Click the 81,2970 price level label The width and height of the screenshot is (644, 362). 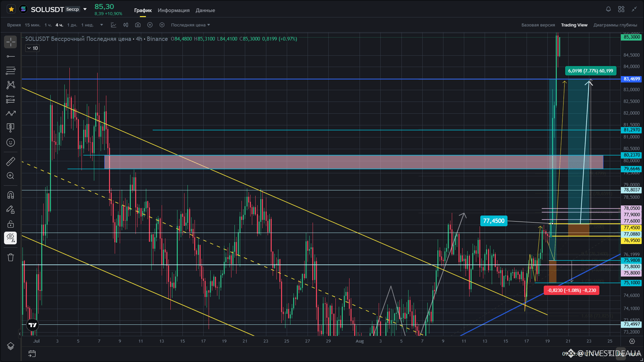tap(632, 130)
